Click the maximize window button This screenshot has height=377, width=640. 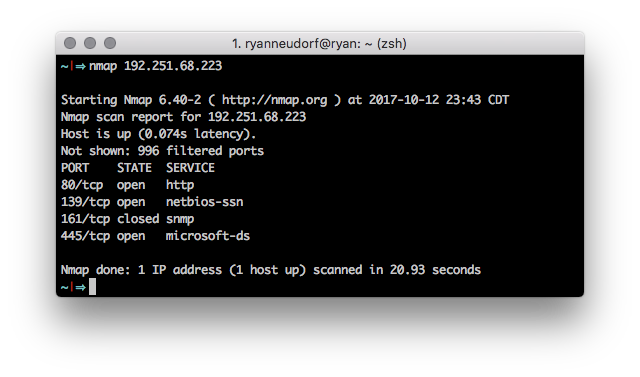(110, 43)
